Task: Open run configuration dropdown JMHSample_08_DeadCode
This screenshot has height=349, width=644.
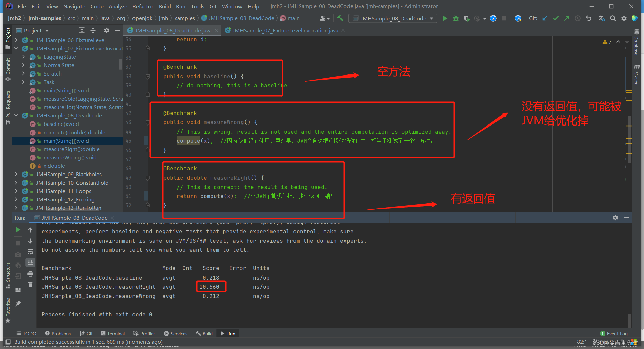Action: pos(393,19)
